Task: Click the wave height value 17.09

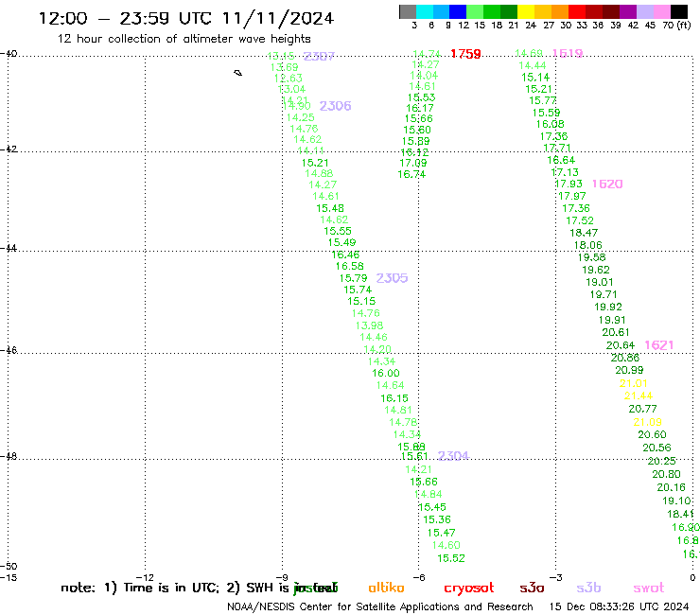Action: [x=413, y=163]
